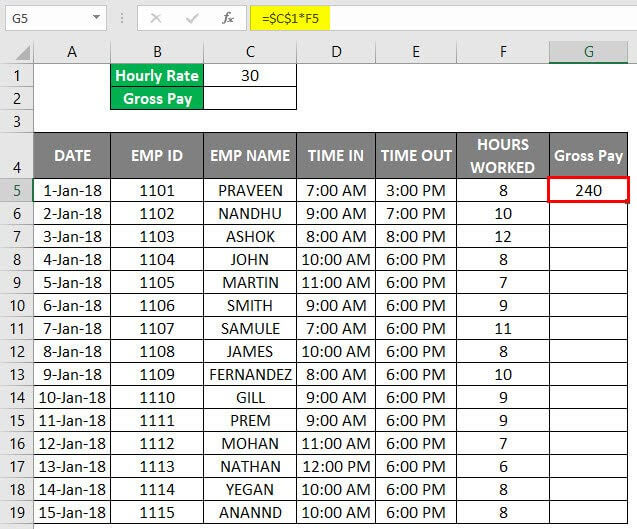This screenshot has height=529, width=637.
Task: Click the TIME IN column heading
Action: click(336, 156)
